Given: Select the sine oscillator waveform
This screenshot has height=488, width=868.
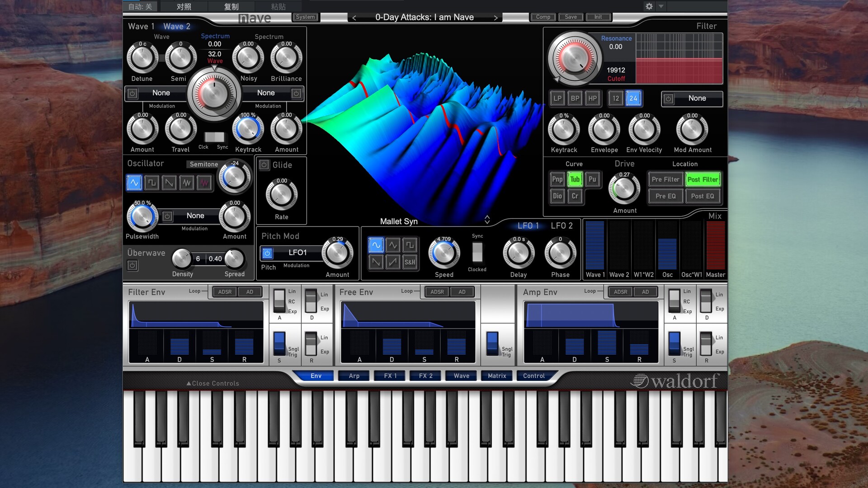Looking at the screenshot, I should (x=134, y=183).
